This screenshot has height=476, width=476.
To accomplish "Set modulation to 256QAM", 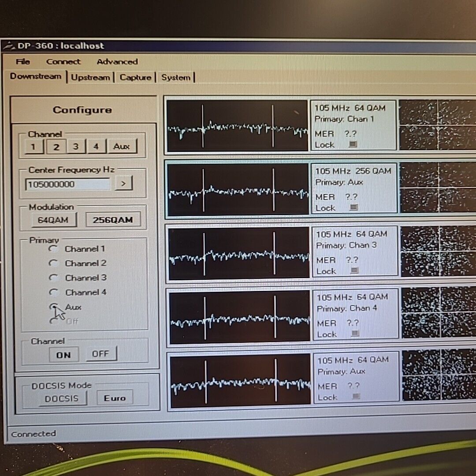I will pyautogui.click(x=113, y=219).
